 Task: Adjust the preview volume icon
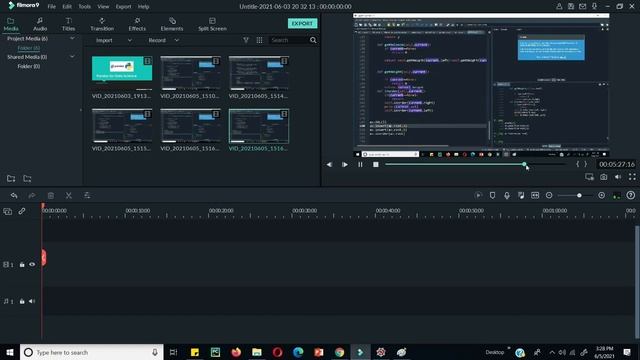618,177
